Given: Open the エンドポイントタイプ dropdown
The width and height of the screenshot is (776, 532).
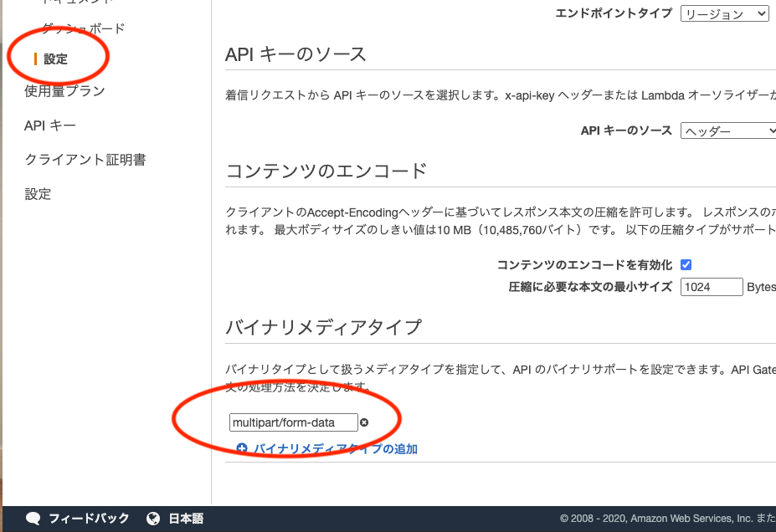Looking at the screenshot, I should 725,14.
